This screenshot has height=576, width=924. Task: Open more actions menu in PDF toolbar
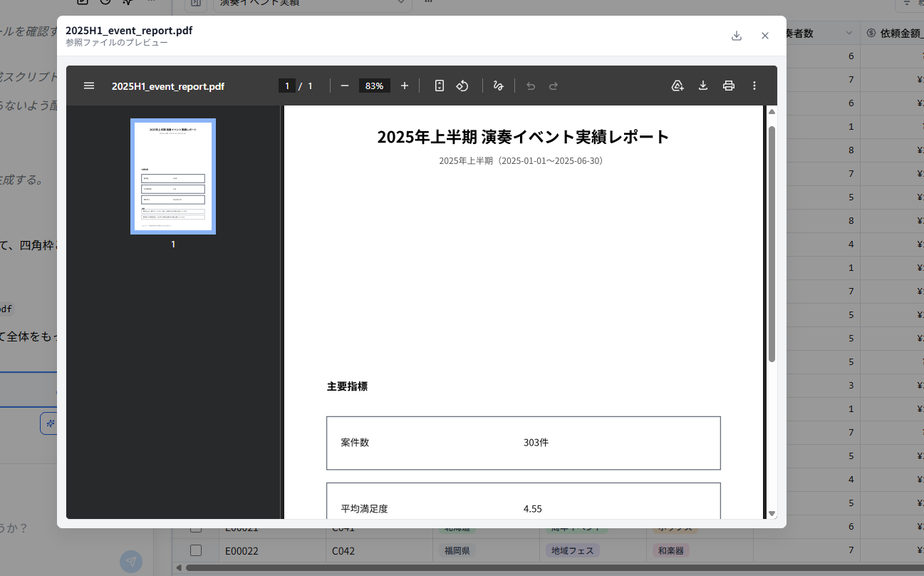(754, 86)
